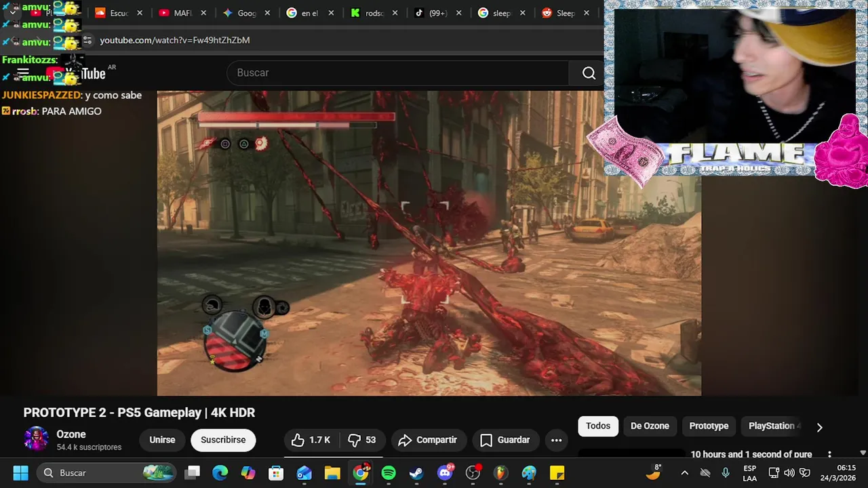
Task: Open the Paint palette icon on the taskbar
Action: (x=529, y=472)
